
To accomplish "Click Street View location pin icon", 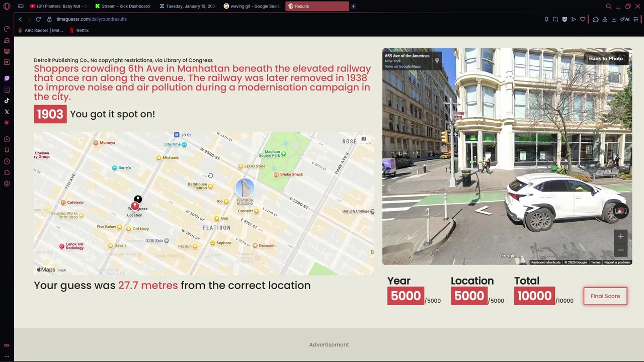I will pyautogui.click(x=437, y=61).
